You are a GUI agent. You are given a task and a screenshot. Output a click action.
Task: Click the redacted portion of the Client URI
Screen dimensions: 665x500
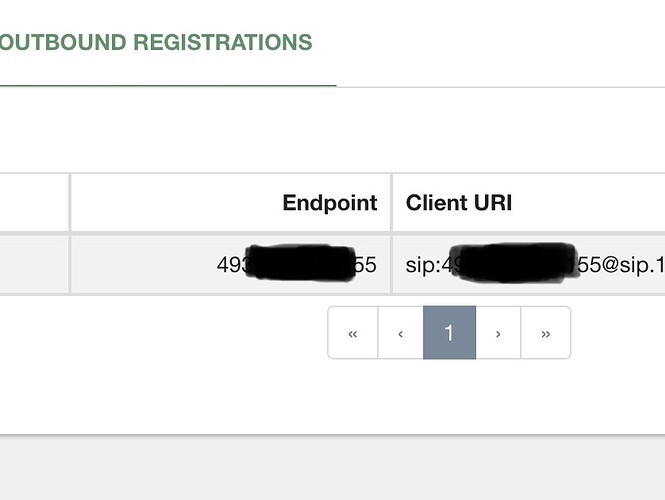(x=510, y=264)
